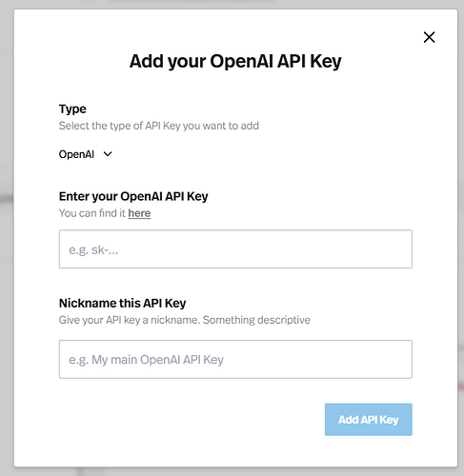464x476 pixels.
Task: Click empty white space left of Add API Key
Action: coord(191,420)
